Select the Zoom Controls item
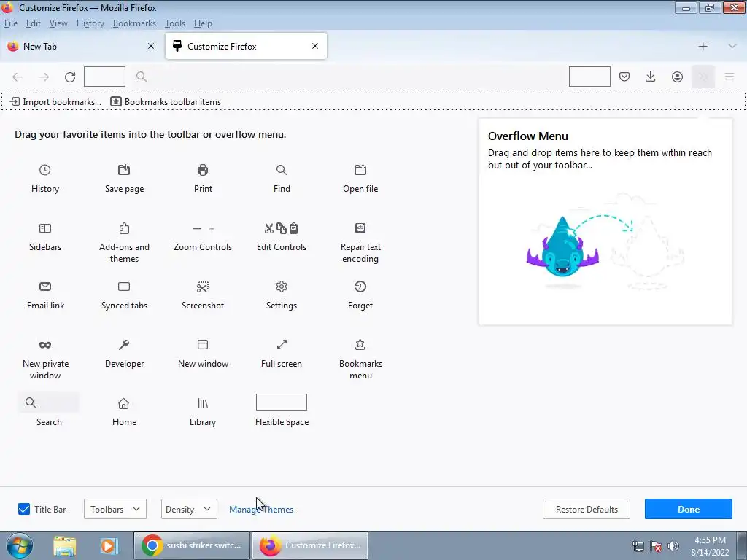747x560 pixels. (x=203, y=238)
